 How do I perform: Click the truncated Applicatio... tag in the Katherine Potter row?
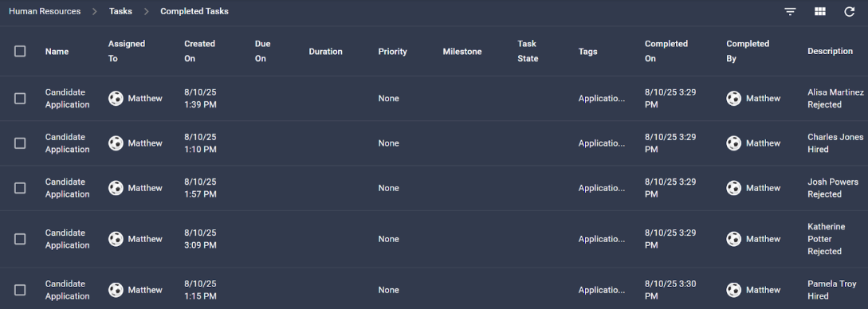point(601,239)
